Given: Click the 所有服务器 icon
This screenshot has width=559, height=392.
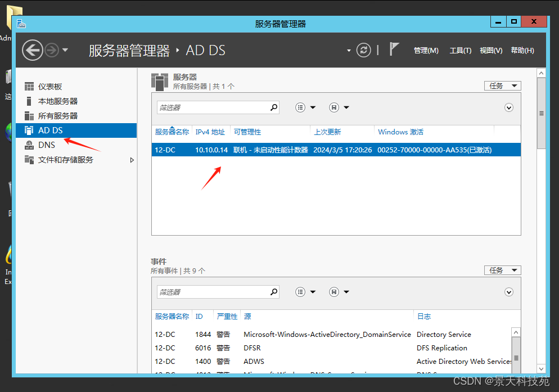Looking at the screenshot, I should click(29, 116).
